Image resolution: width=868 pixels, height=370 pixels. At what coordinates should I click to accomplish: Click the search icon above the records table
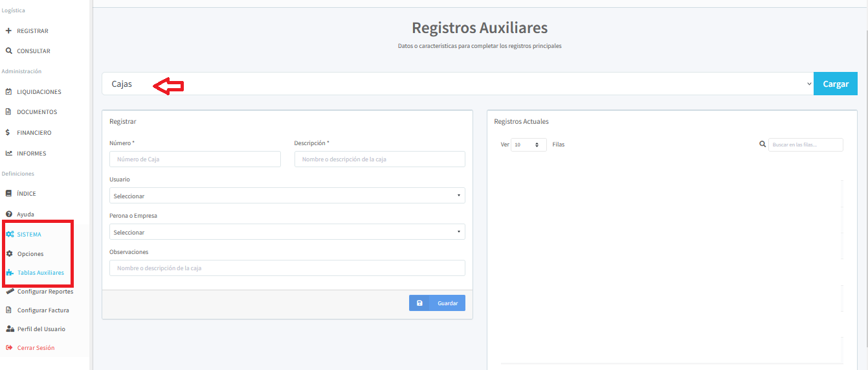pos(762,145)
